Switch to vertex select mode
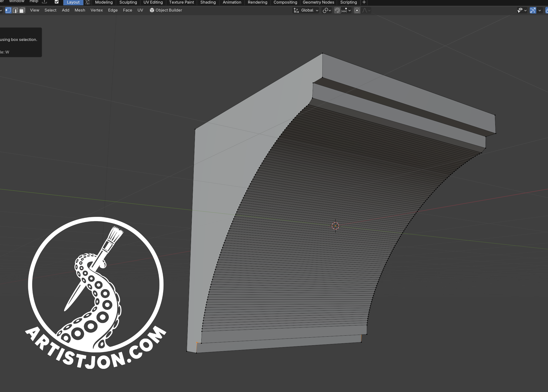 pyautogui.click(x=8, y=10)
